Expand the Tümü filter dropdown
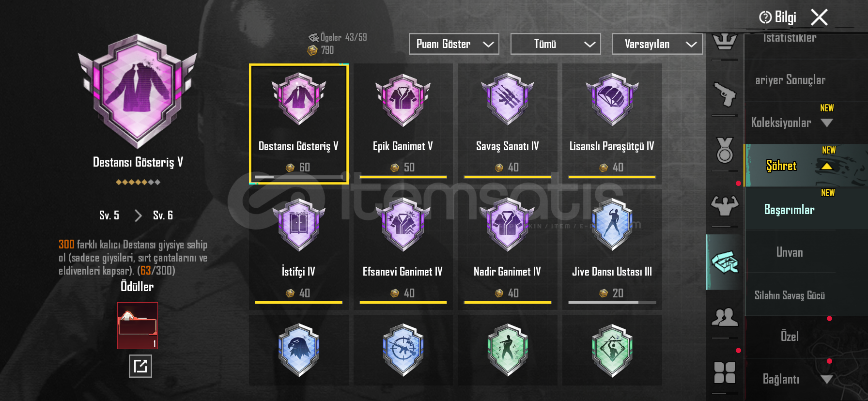868x401 pixels. (x=556, y=44)
